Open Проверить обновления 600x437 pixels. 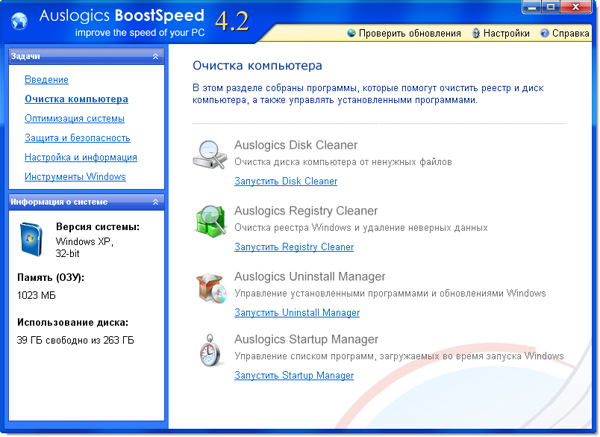[409, 33]
